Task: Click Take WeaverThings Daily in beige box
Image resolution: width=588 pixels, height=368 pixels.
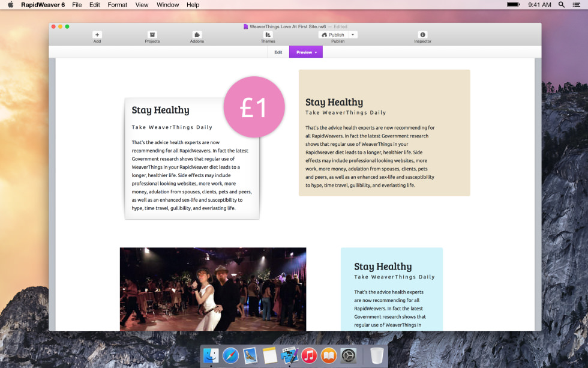Action: (x=346, y=112)
